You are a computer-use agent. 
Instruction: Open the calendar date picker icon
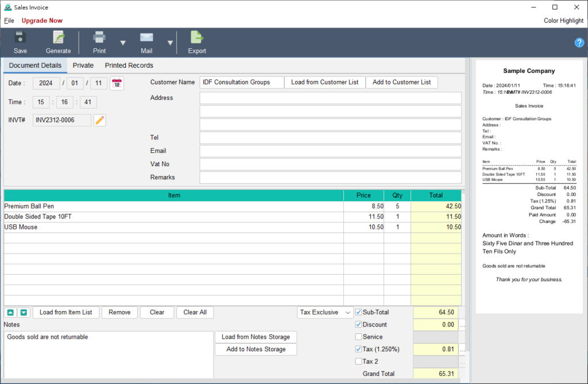click(x=117, y=83)
